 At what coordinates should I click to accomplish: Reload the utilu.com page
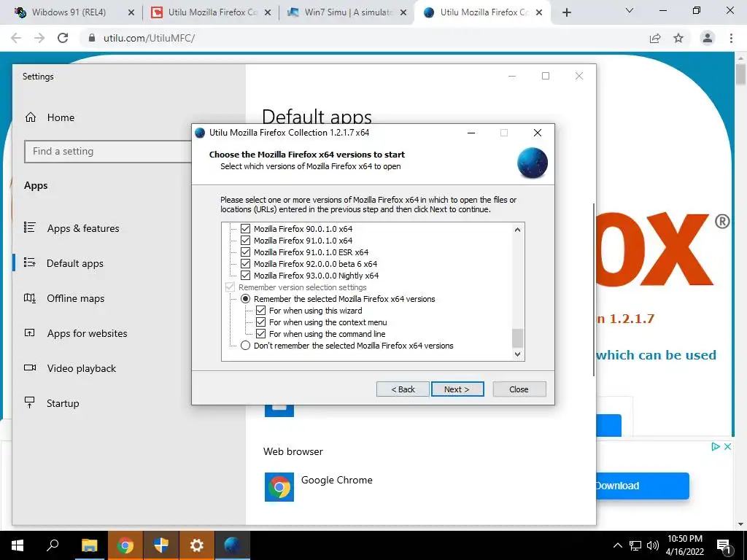pos(63,38)
